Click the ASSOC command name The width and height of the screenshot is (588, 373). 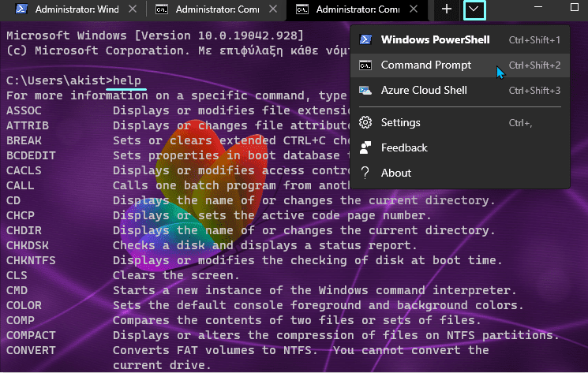pos(24,110)
